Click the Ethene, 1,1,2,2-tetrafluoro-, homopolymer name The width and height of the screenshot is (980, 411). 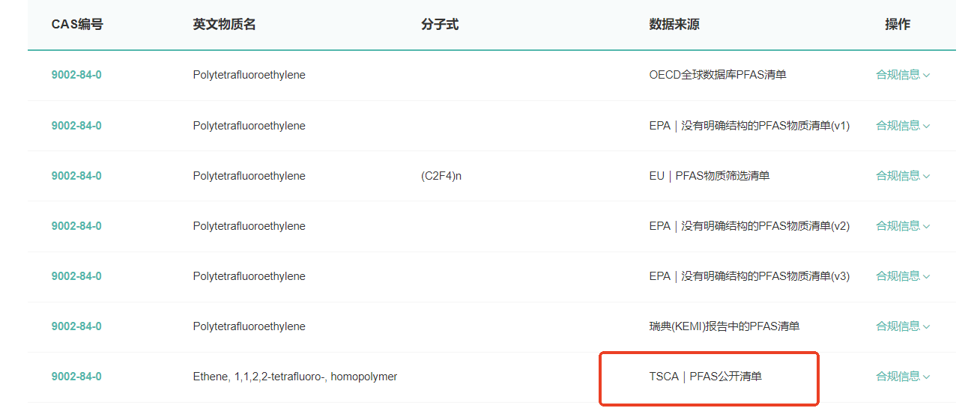[294, 377]
